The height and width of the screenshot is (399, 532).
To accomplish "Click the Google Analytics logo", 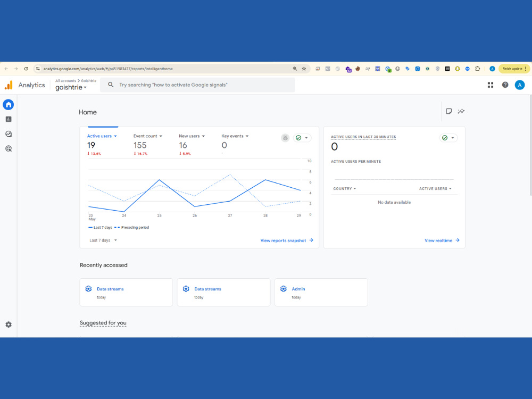I will tap(9, 85).
